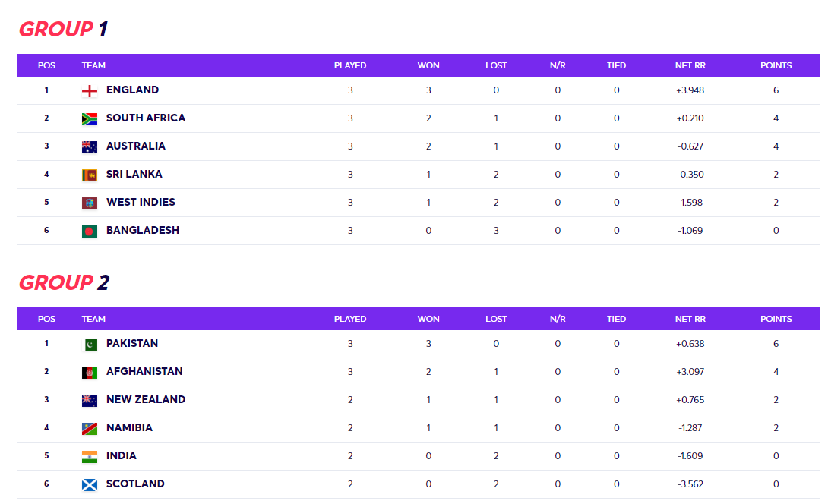
Task: Click the Bangladesh flag icon
Action: pyautogui.click(x=90, y=232)
